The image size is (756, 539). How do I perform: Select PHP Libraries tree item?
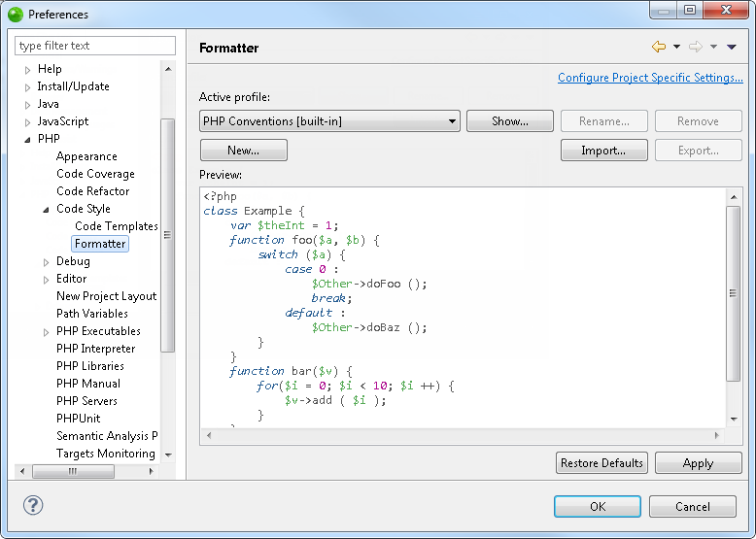coord(89,365)
